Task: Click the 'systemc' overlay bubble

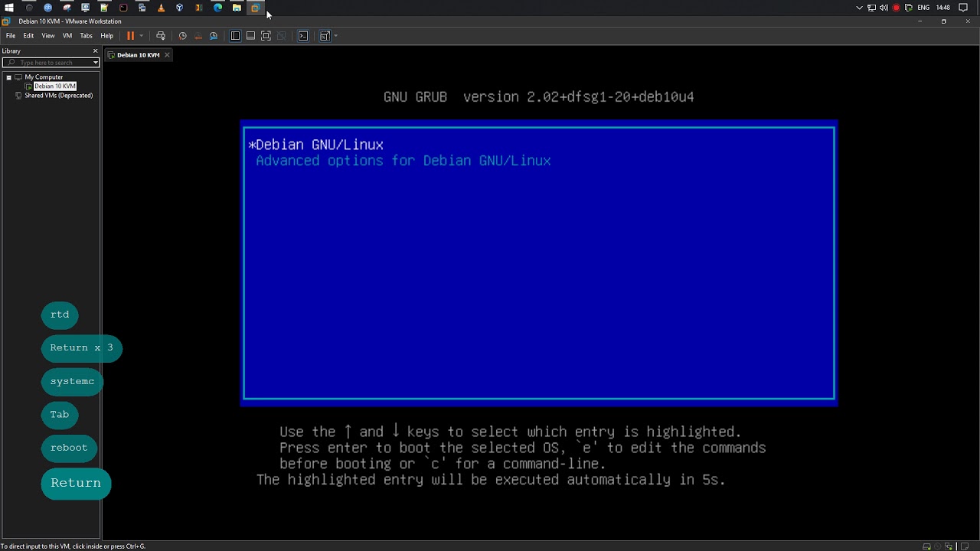Action: tap(72, 381)
